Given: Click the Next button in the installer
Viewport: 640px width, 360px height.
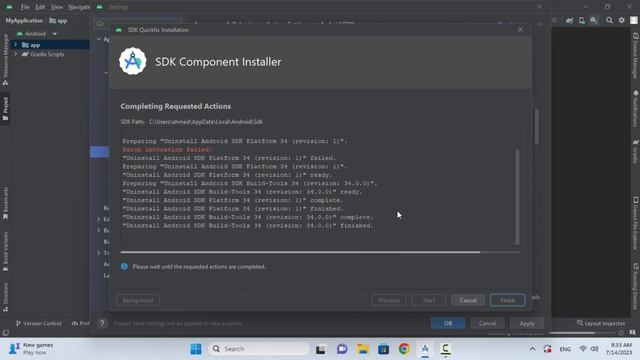Looking at the screenshot, I should [429, 300].
